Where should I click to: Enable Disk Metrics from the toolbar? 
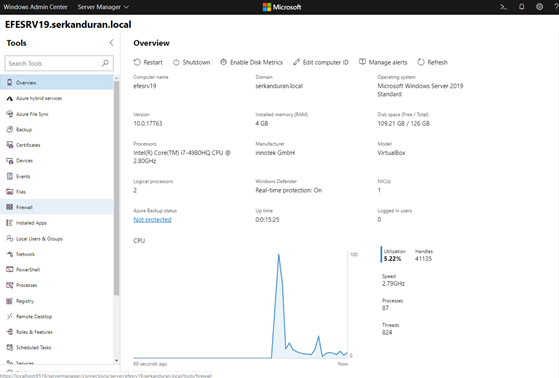coord(251,62)
